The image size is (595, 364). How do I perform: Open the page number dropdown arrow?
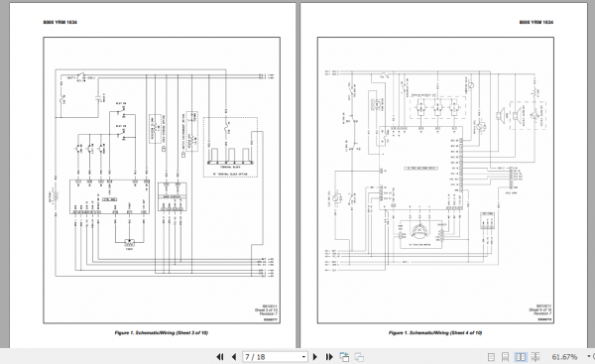[x=303, y=357]
